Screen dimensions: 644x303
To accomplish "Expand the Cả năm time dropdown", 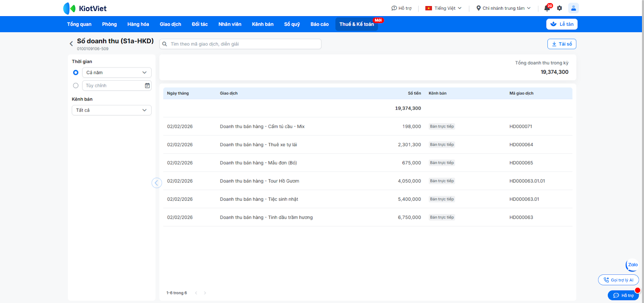I will (x=117, y=73).
